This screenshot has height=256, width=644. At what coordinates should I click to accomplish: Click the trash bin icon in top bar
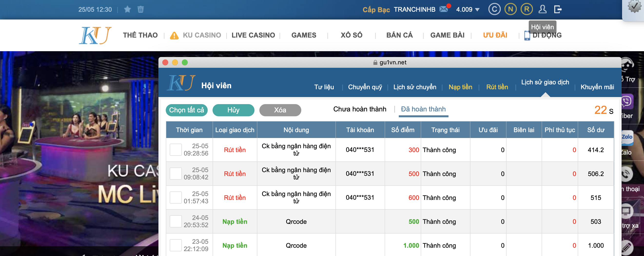[140, 9]
